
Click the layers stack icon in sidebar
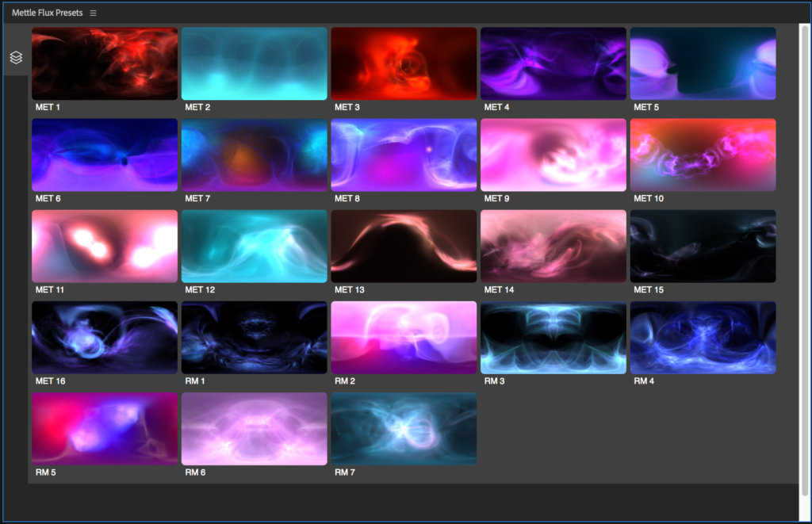point(16,58)
